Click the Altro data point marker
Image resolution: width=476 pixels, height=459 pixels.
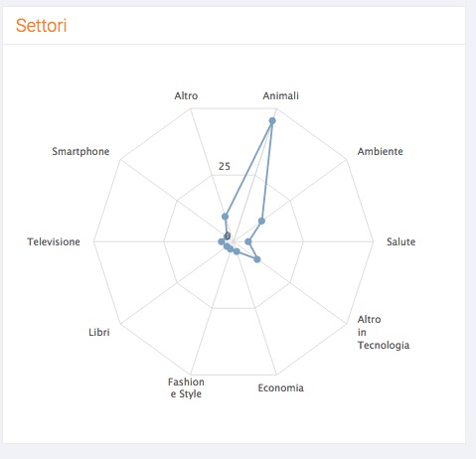[225, 217]
